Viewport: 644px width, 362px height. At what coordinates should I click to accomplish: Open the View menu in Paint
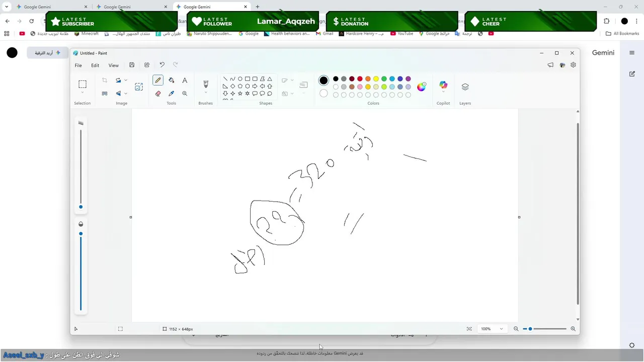(114, 65)
